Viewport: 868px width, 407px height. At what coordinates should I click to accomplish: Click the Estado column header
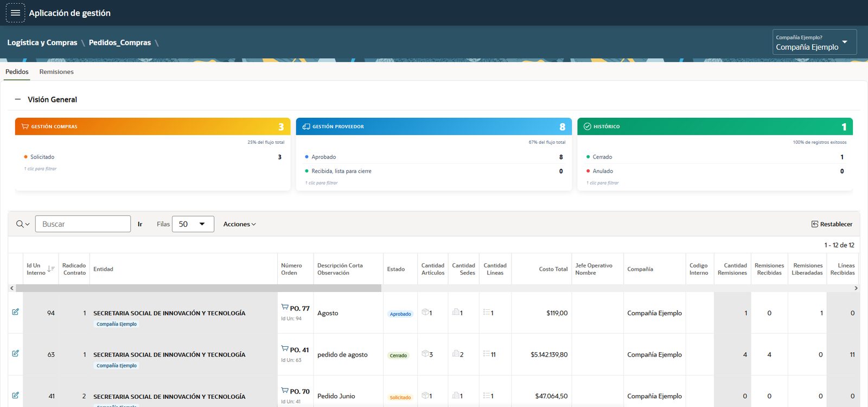395,269
